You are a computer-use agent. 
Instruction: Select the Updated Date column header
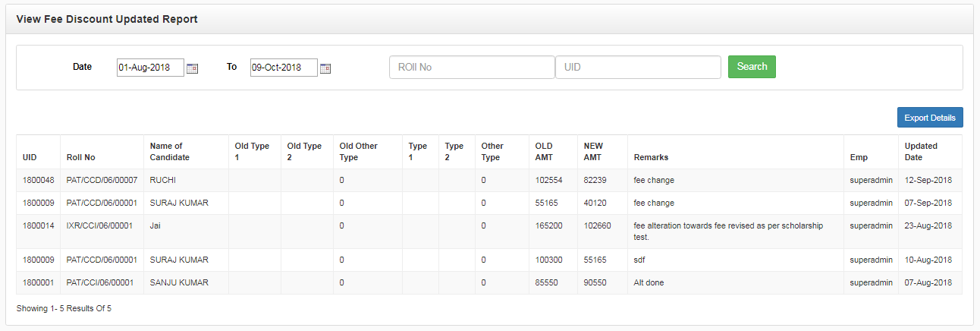click(921, 152)
